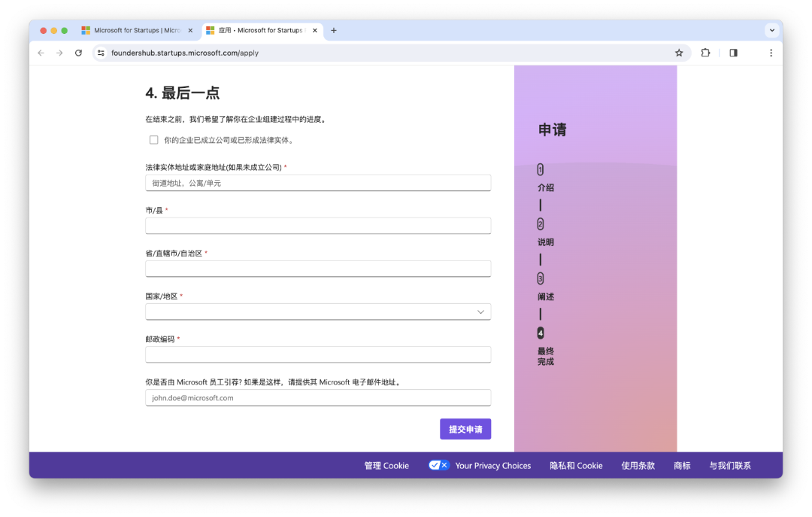Open the extensions puzzle icon

(705, 53)
